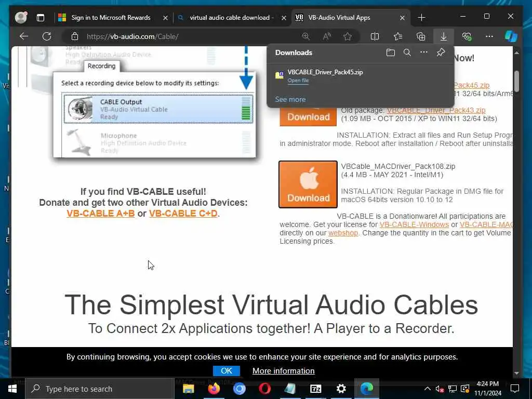Image resolution: width=532 pixels, height=399 pixels.
Task: Open the taskbar clock and date
Action: (x=487, y=389)
